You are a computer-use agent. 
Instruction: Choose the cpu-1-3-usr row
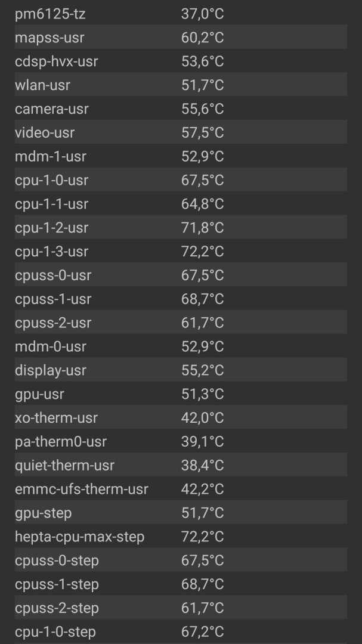[x=181, y=252]
